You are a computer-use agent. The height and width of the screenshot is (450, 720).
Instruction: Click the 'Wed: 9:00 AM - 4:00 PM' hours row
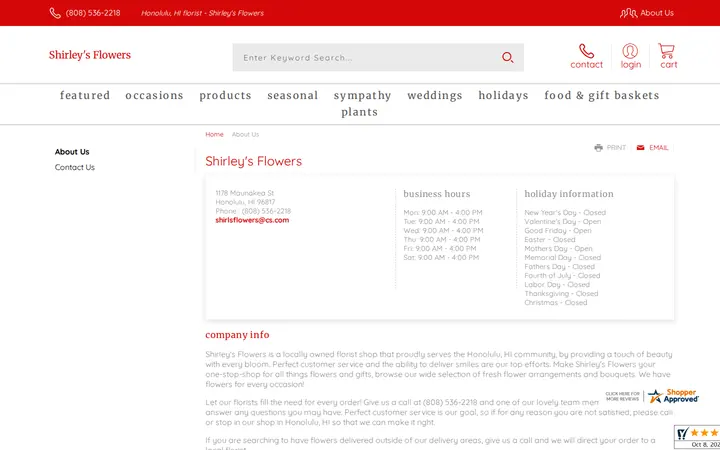point(443,231)
